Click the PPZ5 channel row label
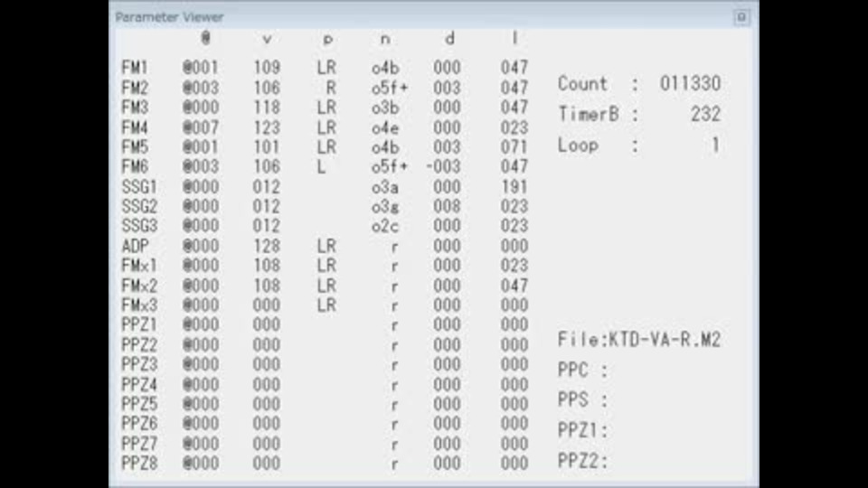Screen dimensions: 868x488 pyautogui.click(x=139, y=403)
